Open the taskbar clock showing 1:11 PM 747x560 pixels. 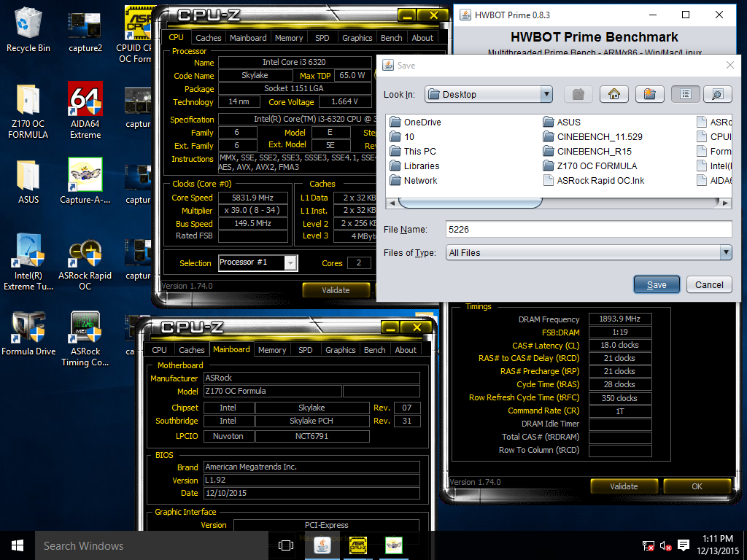pyautogui.click(x=718, y=545)
